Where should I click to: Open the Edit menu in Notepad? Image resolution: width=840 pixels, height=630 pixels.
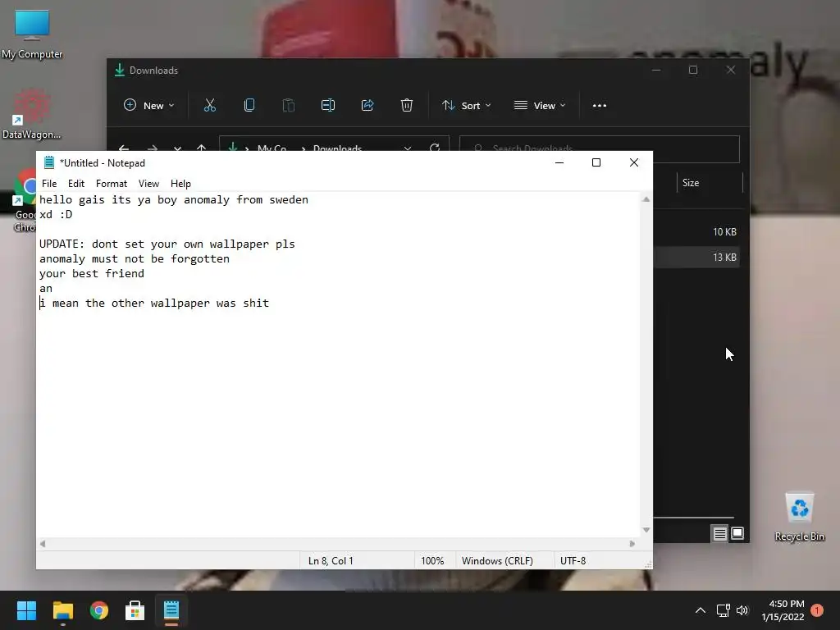pos(76,183)
